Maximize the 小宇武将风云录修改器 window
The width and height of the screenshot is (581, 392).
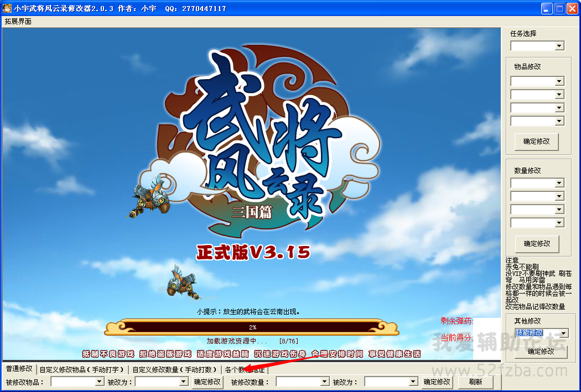[560, 8]
